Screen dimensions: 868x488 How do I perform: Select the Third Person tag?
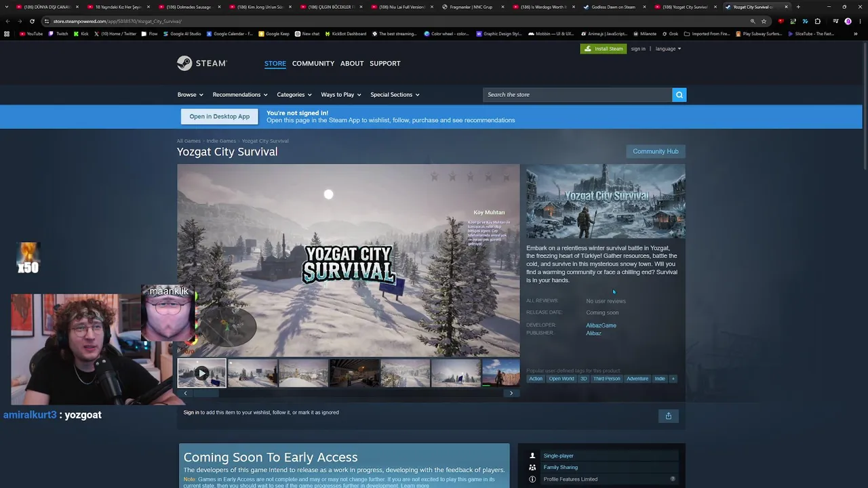coord(607,379)
